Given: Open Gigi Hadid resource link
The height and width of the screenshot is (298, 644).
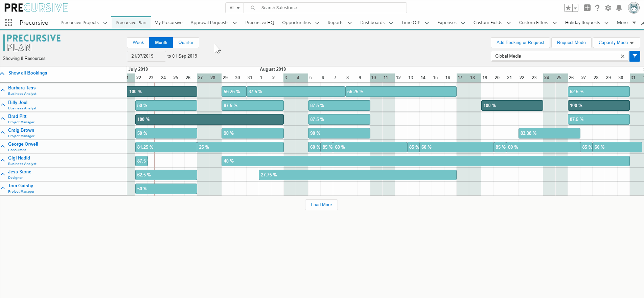Looking at the screenshot, I should tap(19, 158).
